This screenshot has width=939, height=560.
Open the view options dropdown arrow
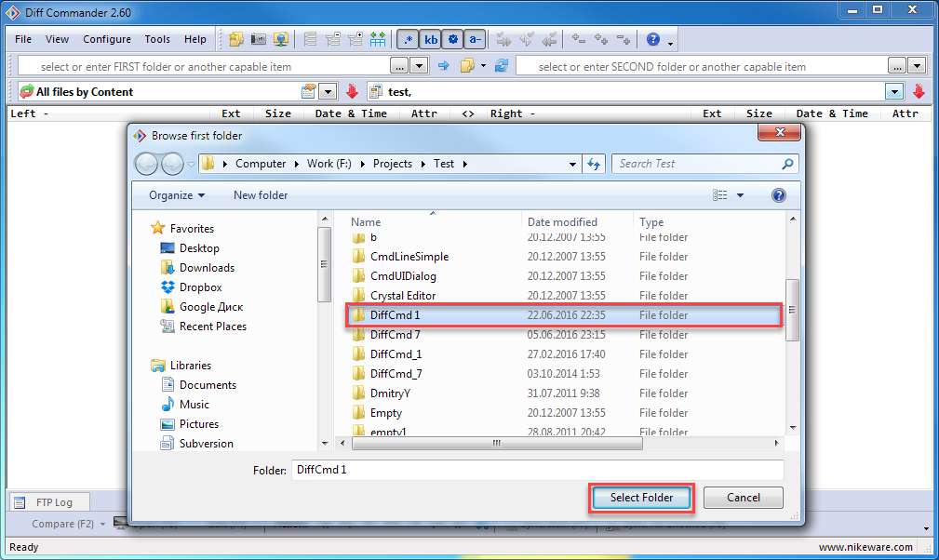pyautogui.click(x=741, y=195)
